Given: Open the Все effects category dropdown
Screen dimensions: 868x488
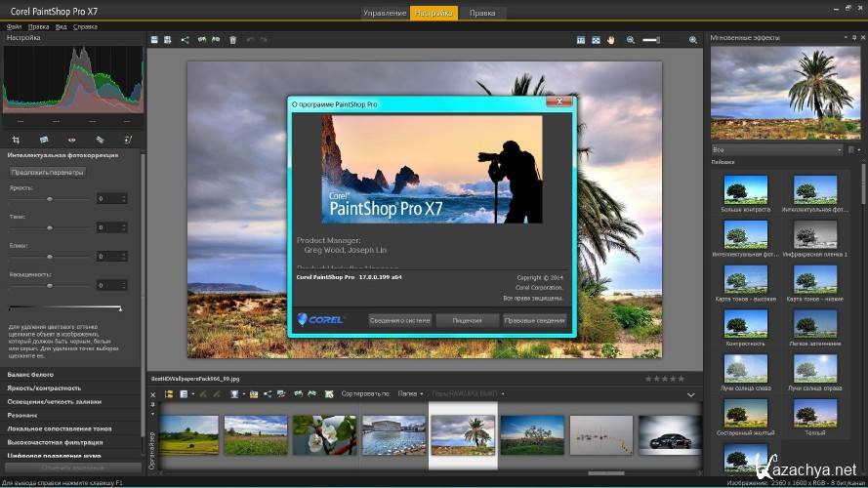Looking at the screenshot, I should (776, 149).
